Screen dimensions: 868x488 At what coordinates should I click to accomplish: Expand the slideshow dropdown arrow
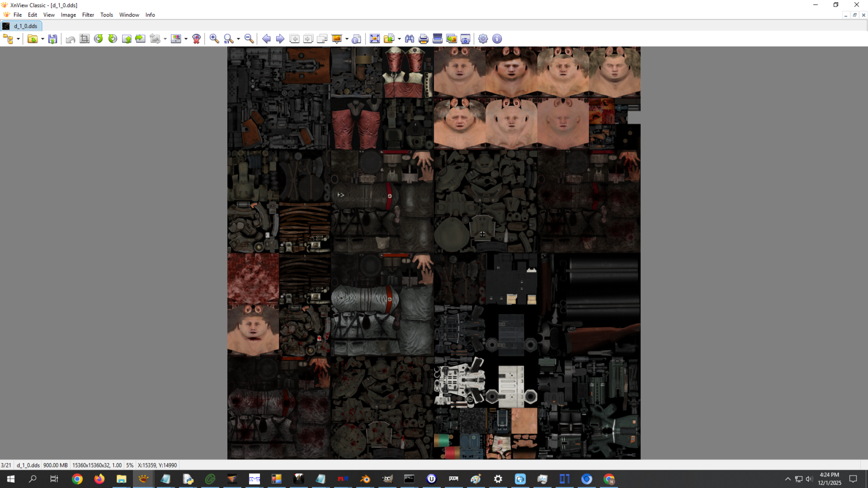point(347,39)
